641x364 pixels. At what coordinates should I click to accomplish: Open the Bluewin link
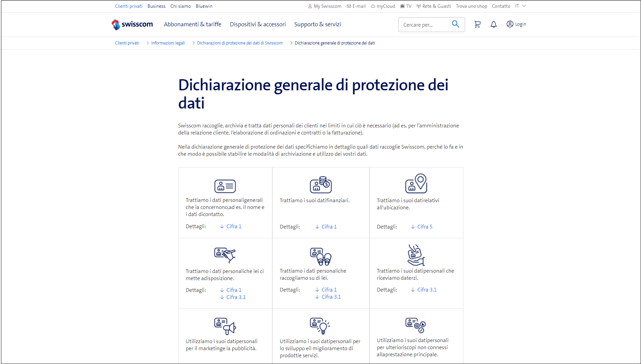pyautogui.click(x=204, y=6)
